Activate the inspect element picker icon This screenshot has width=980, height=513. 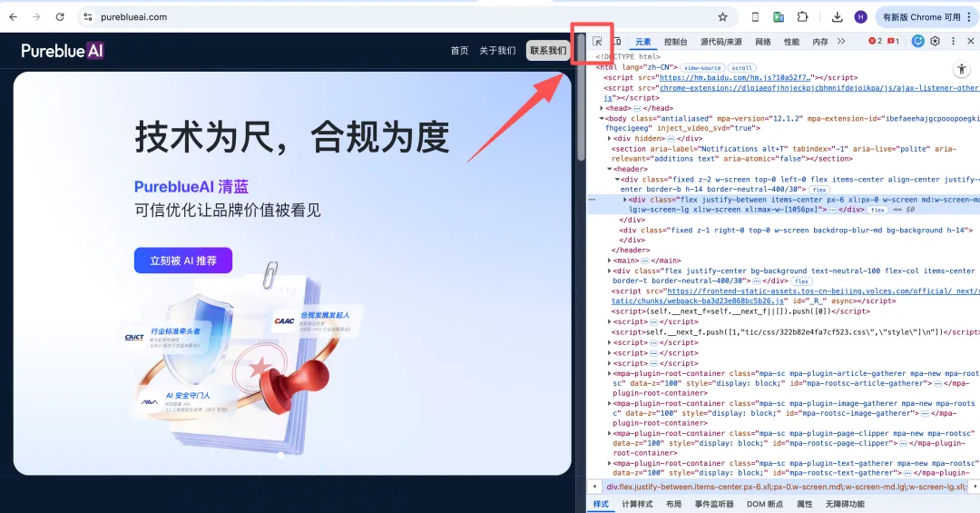[x=597, y=41]
